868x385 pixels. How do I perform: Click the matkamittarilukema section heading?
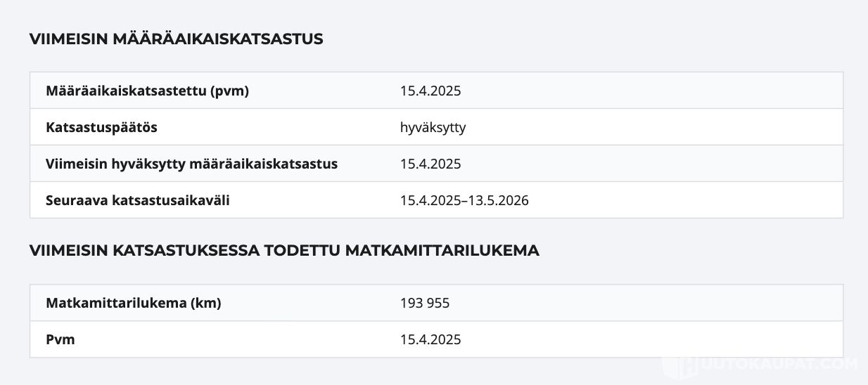[x=284, y=251]
